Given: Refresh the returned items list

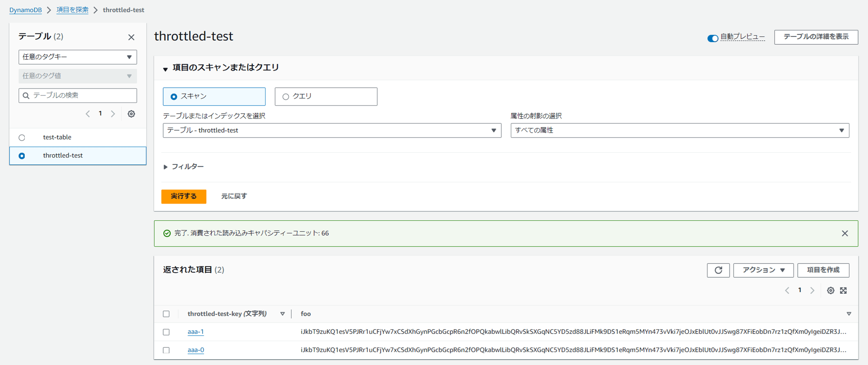Looking at the screenshot, I should click(x=718, y=270).
